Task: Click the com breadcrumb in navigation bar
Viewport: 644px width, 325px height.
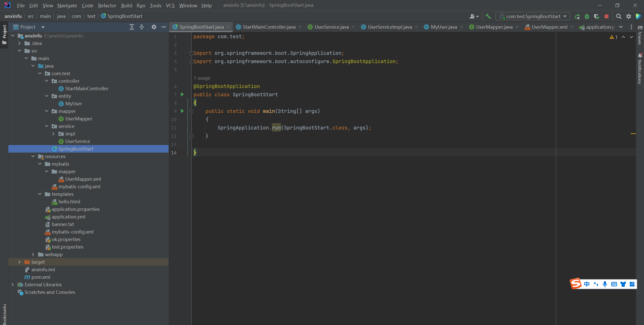Action: (76, 16)
